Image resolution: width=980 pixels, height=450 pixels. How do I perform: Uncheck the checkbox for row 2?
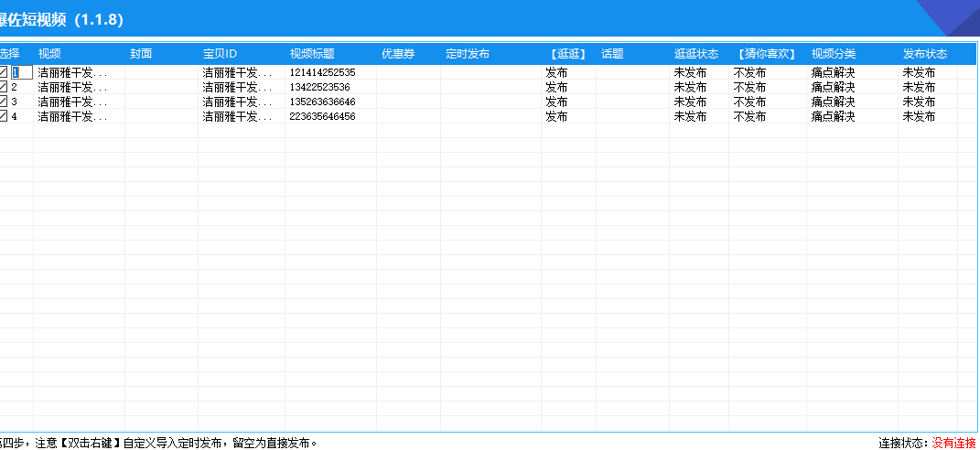pyautogui.click(x=4, y=87)
